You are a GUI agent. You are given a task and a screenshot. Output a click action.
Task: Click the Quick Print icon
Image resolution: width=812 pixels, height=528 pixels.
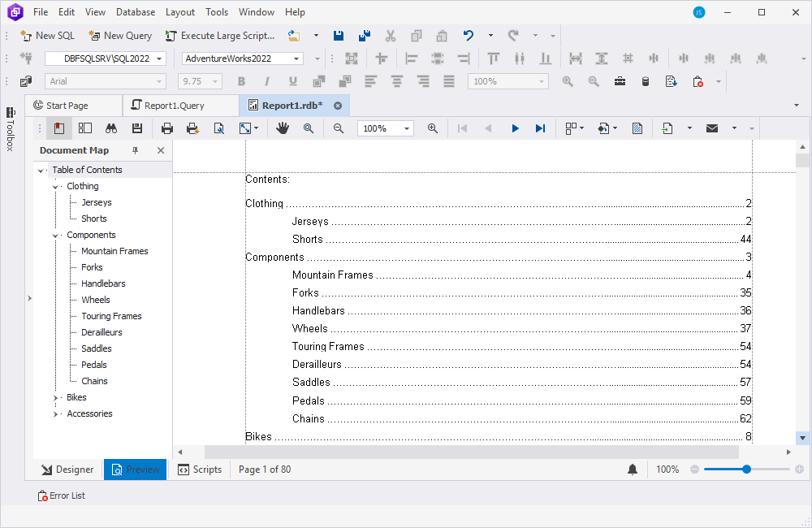click(x=192, y=128)
